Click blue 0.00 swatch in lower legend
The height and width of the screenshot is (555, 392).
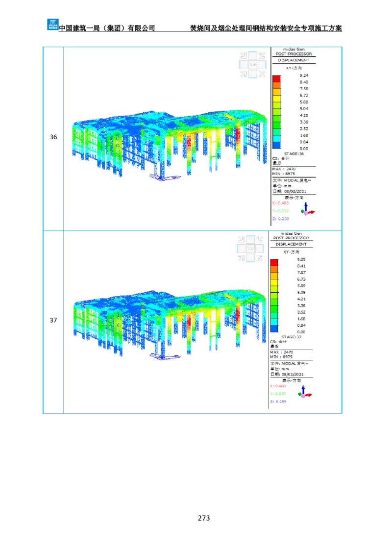(274, 329)
